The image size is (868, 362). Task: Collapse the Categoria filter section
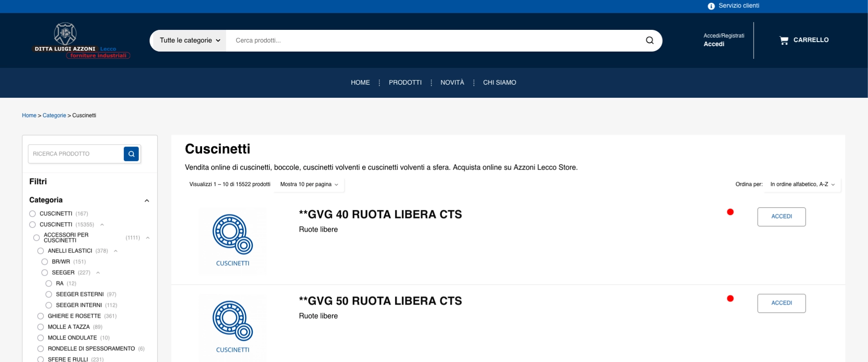pos(147,200)
